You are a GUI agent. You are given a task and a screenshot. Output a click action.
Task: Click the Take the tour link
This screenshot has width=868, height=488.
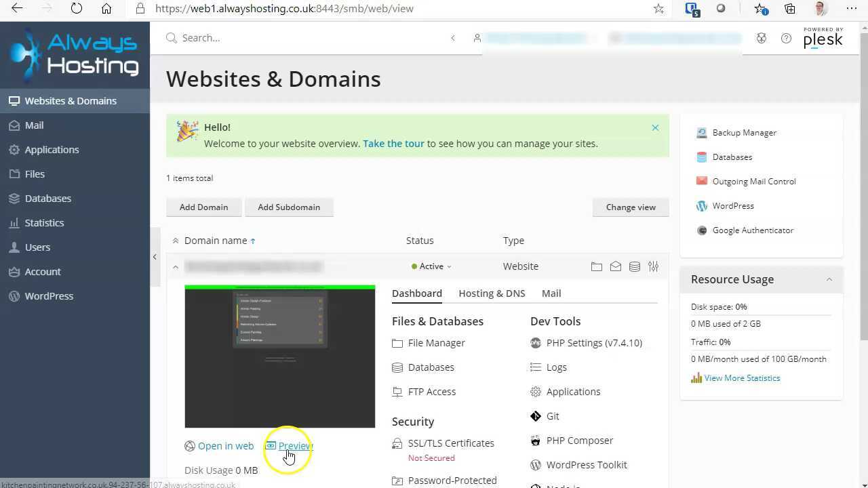tap(393, 144)
